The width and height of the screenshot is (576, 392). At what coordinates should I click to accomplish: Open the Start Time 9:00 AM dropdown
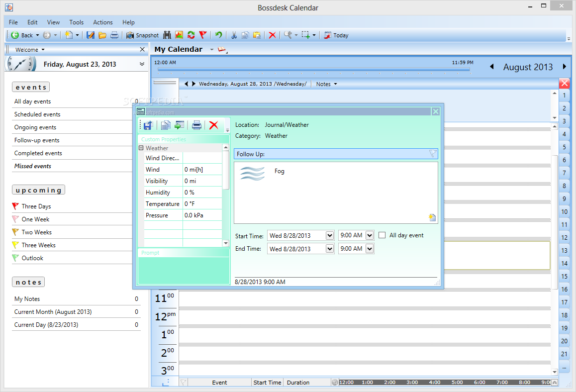370,235
